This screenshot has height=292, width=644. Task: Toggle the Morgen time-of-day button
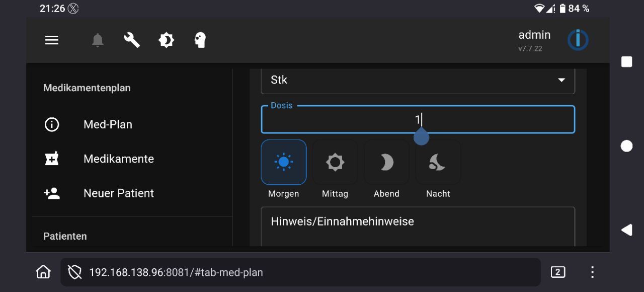coord(284,163)
